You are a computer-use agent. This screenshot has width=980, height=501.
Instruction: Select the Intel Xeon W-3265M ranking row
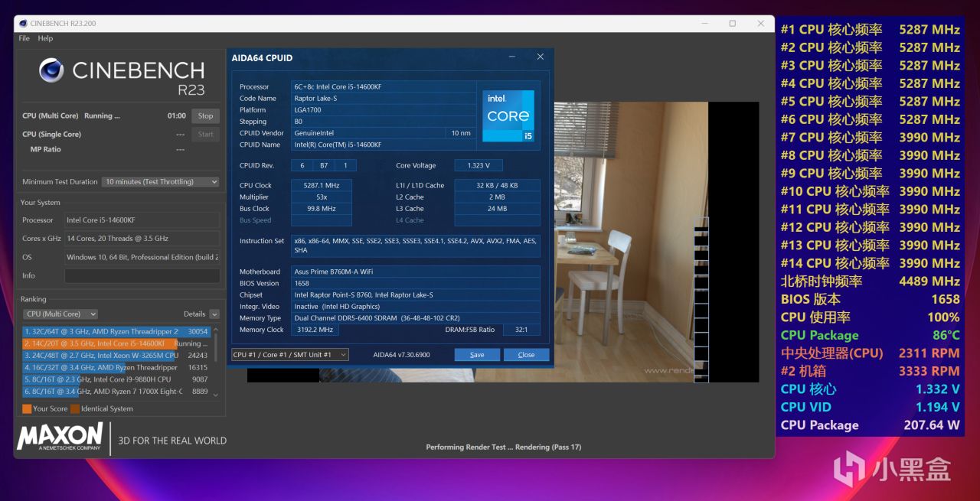click(x=116, y=356)
